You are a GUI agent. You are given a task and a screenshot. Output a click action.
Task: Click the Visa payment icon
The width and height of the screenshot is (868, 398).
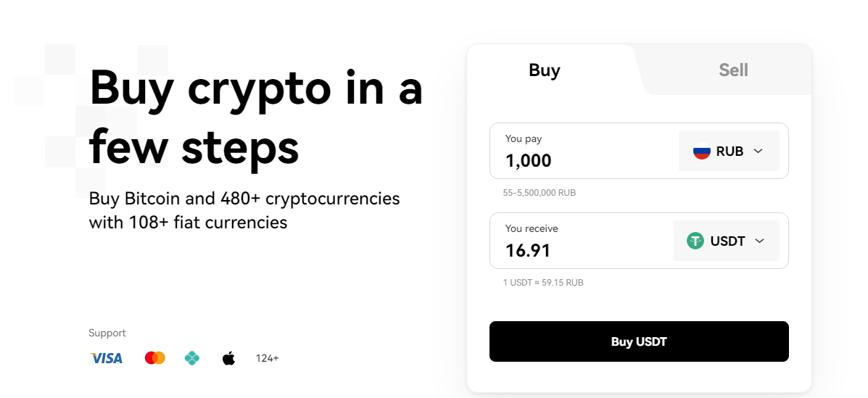click(107, 358)
